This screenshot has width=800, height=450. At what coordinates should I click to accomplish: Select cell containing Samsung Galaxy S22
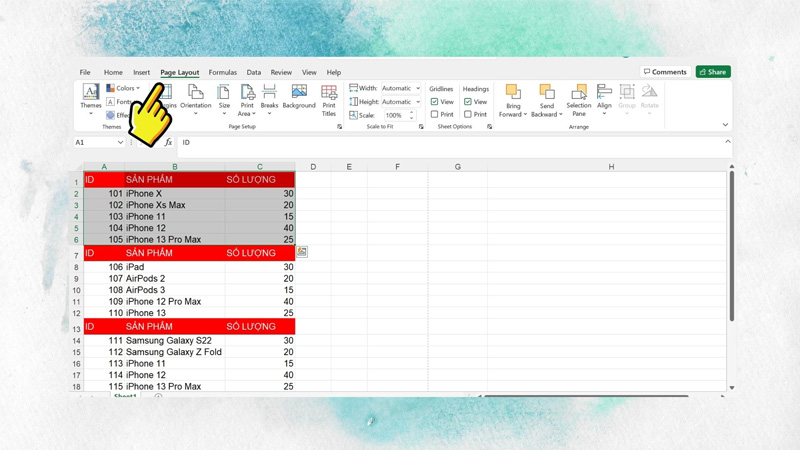[174, 341]
